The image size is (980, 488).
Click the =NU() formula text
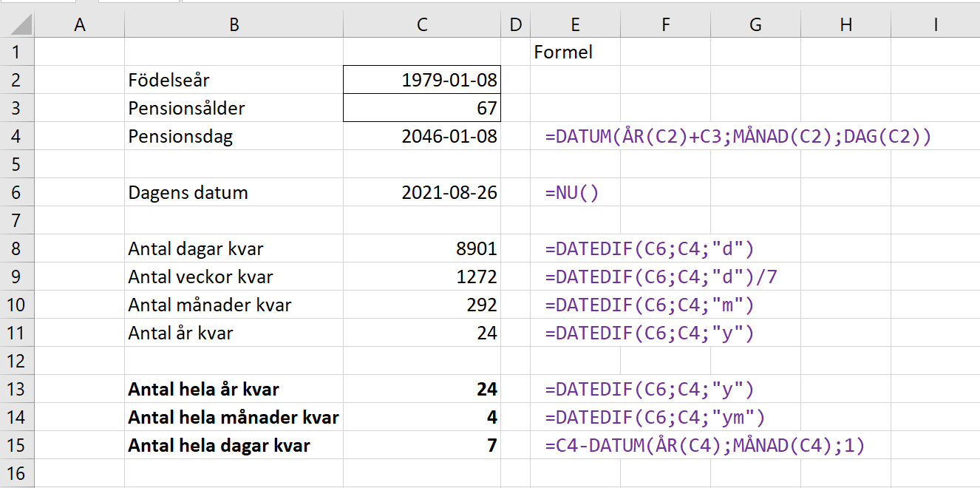(x=572, y=193)
